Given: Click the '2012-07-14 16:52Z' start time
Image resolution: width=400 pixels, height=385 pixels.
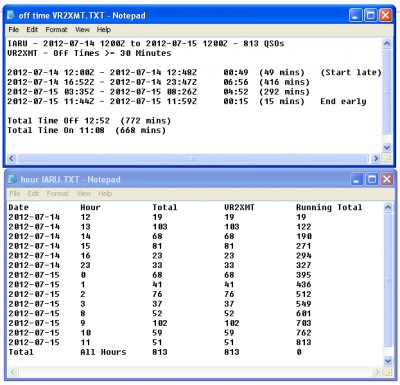Looking at the screenshot, I should (51, 82).
